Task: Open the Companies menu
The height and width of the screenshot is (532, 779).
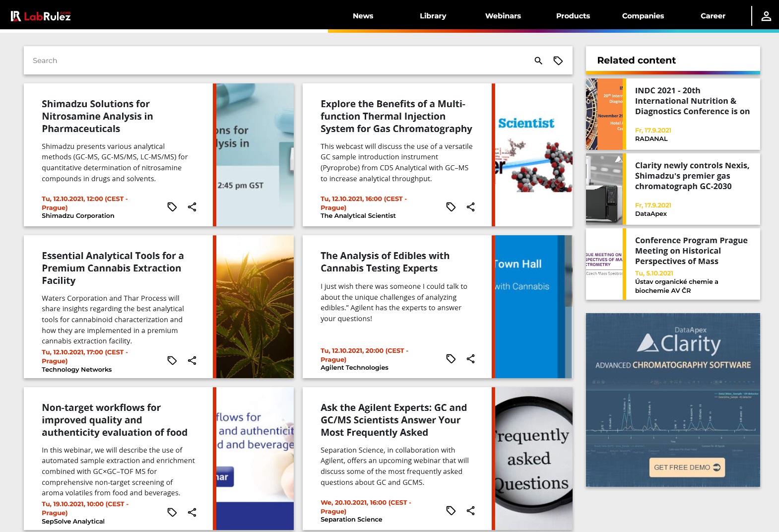Action: tap(643, 16)
